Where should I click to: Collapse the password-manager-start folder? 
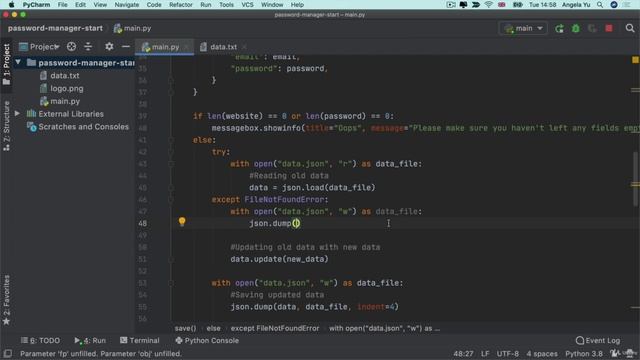pyautogui.click(x=18, y=62)
